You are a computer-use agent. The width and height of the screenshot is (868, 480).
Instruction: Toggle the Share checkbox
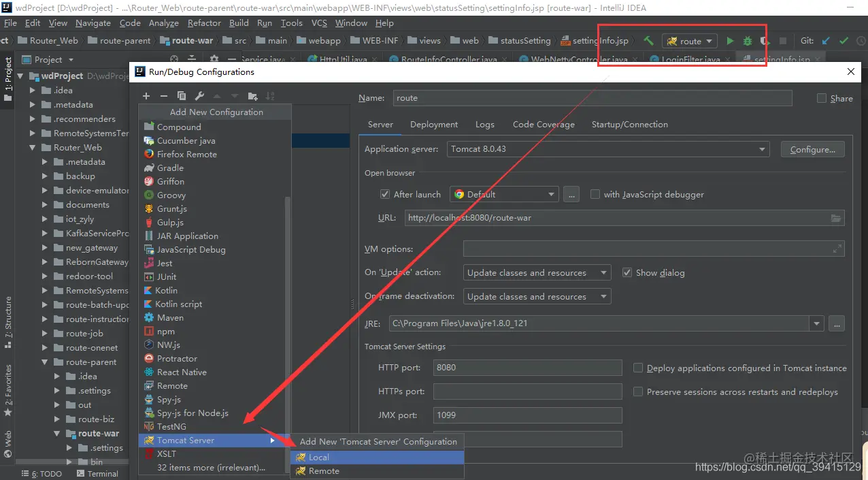[x=822, y=98]
